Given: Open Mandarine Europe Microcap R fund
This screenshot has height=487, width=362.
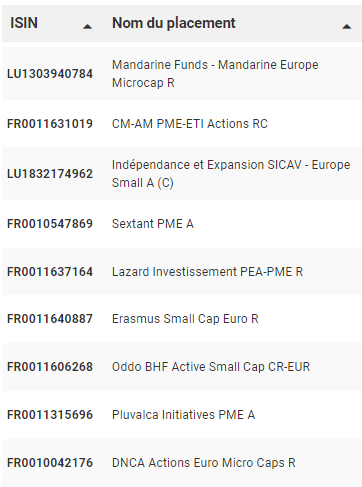Looking at the screenshot, I should pyautogui.click(x=215, y=74).
